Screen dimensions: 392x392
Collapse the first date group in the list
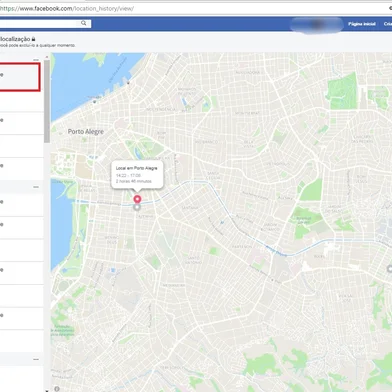[36, 60]
